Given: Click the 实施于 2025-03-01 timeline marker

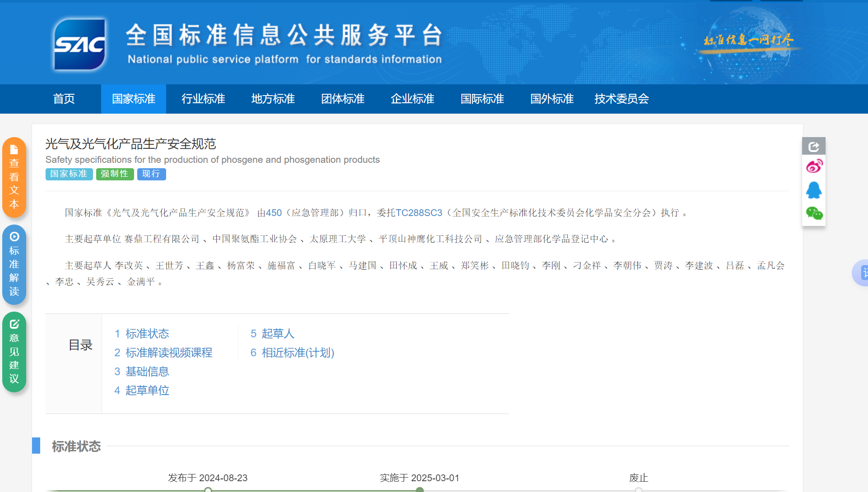Looking at the screenshot, I should (420, 490).
